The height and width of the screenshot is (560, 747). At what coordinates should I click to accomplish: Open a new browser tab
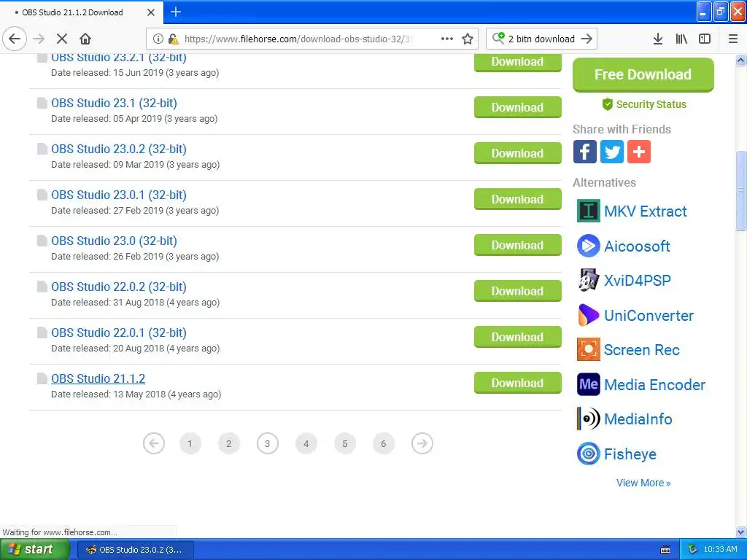(176, 12)
